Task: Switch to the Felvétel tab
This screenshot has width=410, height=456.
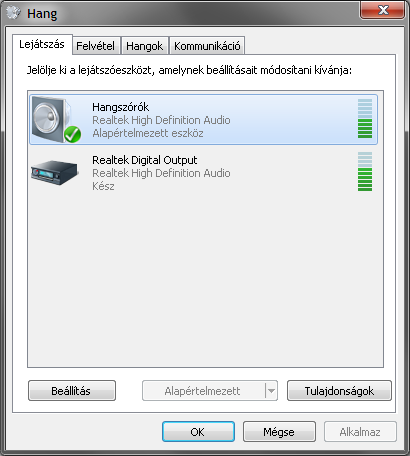Action: tap(95, 46)
